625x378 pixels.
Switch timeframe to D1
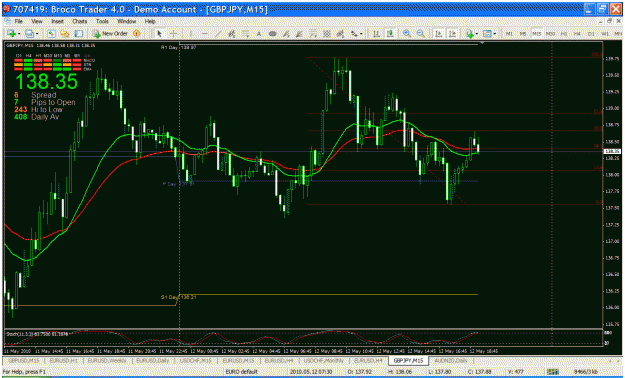click(x=591, y=34)
